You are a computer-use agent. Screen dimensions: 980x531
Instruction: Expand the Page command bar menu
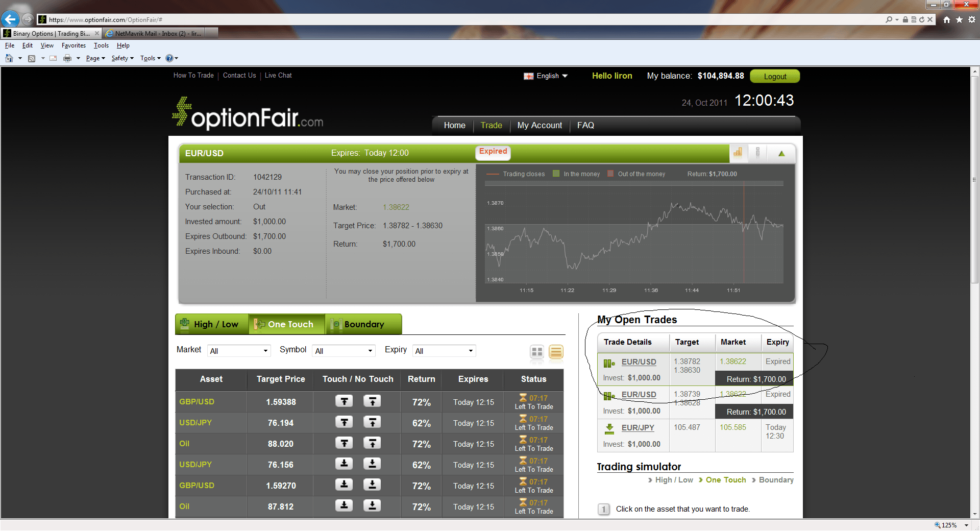(x=95, y=58)
